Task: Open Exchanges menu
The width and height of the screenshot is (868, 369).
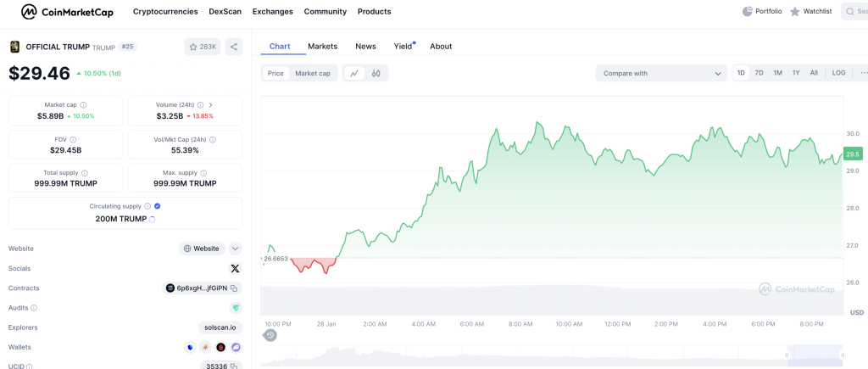Action: point(273,12)
